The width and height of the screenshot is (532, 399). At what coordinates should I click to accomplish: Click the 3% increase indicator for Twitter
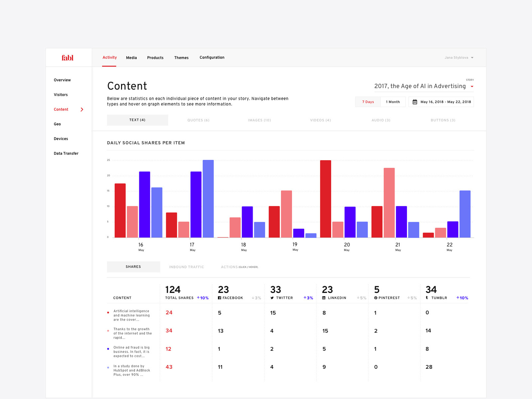308,298
